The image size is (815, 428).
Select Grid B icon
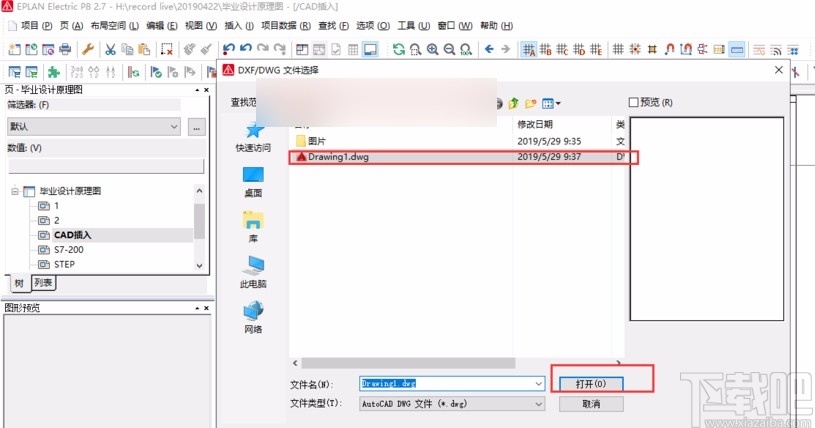(x=546, y=49)
